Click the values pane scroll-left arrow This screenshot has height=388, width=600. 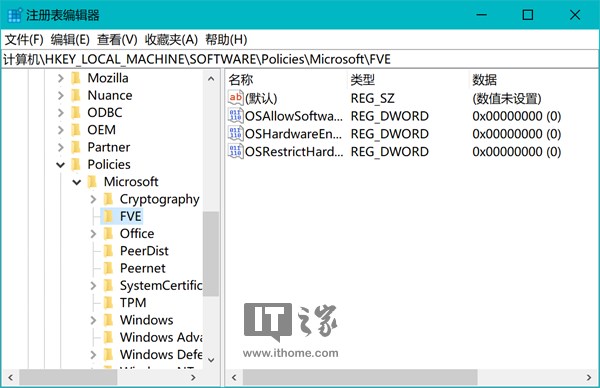[x=234, y=378]
